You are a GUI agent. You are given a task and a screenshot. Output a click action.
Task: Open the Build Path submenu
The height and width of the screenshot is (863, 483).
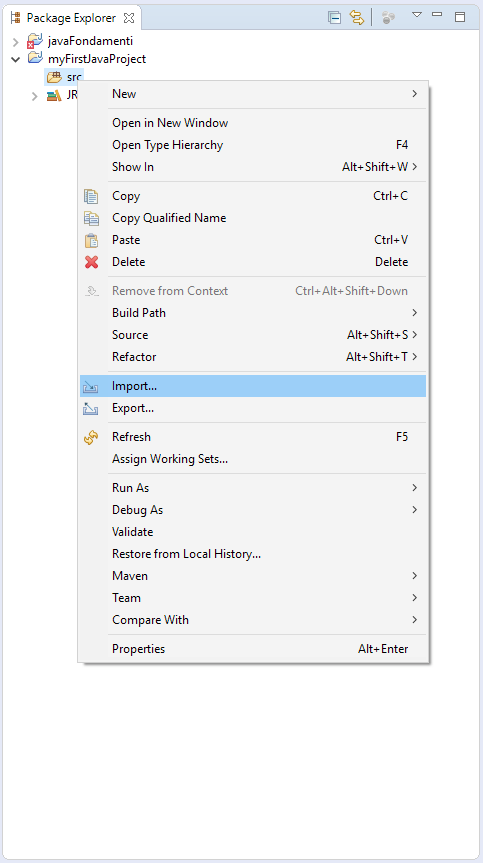(253, 313)
